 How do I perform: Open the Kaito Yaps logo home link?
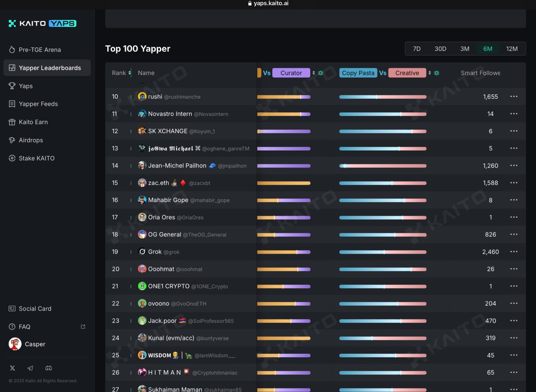click(x=42, y=23)
